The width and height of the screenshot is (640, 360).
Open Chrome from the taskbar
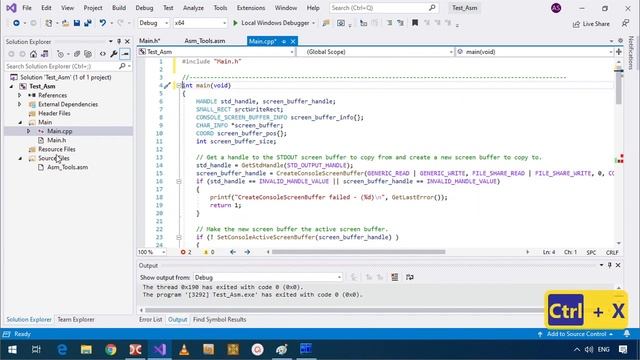tap(110, 350)
